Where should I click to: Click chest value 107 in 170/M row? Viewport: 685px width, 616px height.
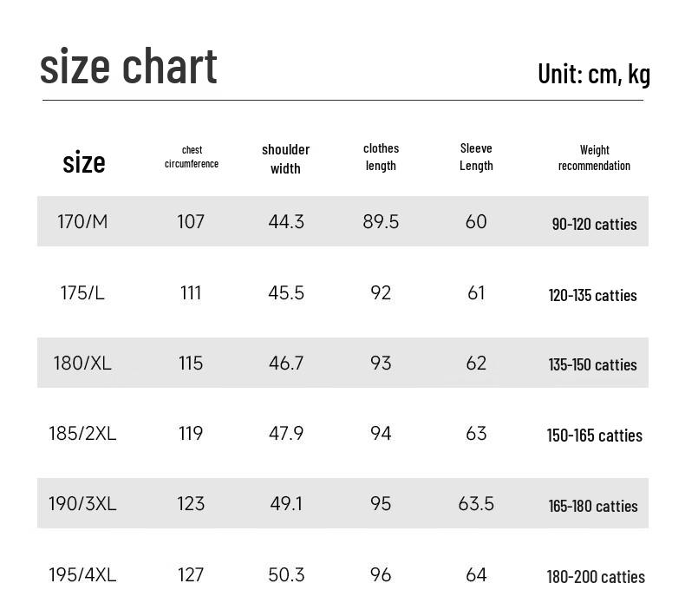(191, 222)
